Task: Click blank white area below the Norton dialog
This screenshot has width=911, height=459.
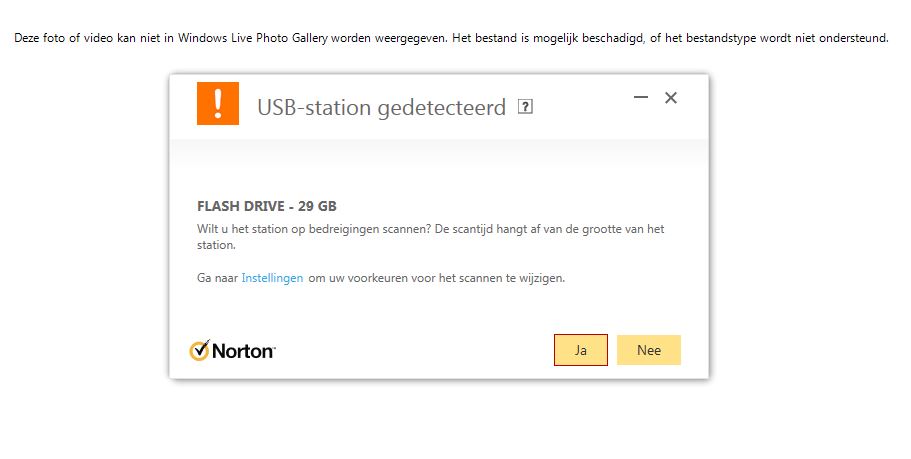Action: tap(438, 420)
